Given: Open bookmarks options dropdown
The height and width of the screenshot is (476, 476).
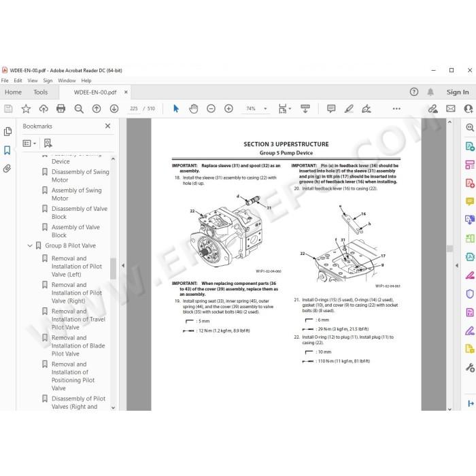Looking at the screenshot, I should point(29,143).
